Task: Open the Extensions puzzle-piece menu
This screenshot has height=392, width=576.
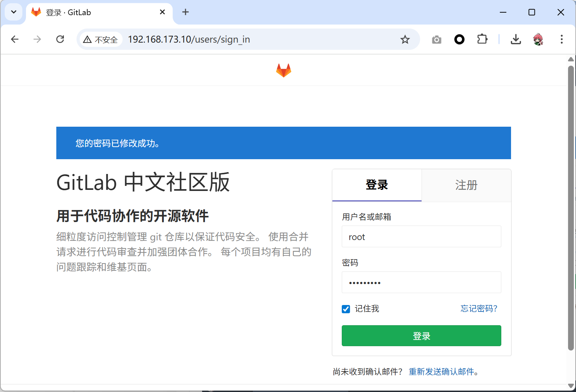Action: point(482,39)
